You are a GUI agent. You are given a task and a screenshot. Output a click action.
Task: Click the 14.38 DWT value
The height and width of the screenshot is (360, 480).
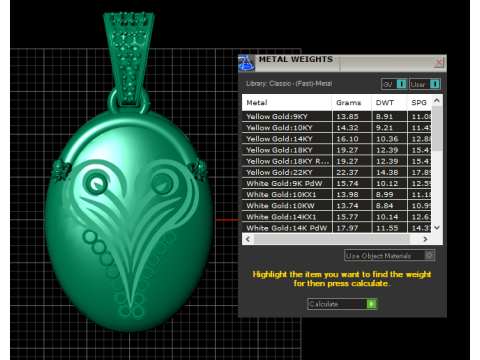(387, 172)
